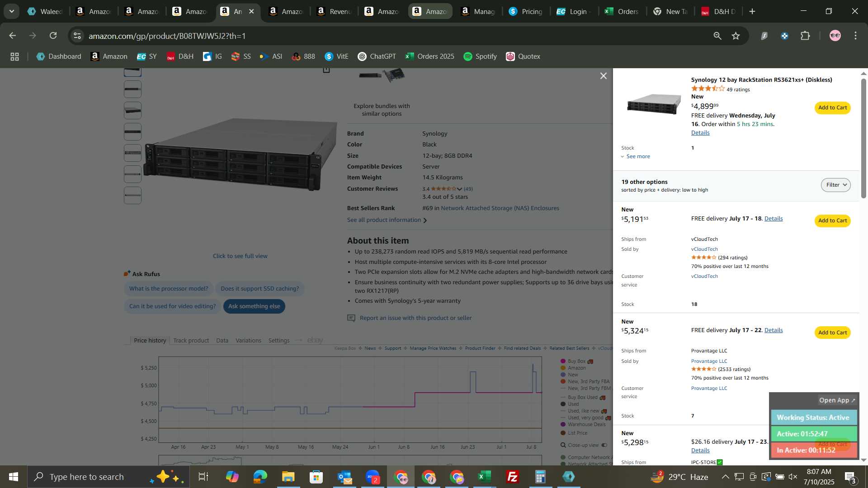
Task: Expand customer reviews rating chevron
Action: (459, 189)
